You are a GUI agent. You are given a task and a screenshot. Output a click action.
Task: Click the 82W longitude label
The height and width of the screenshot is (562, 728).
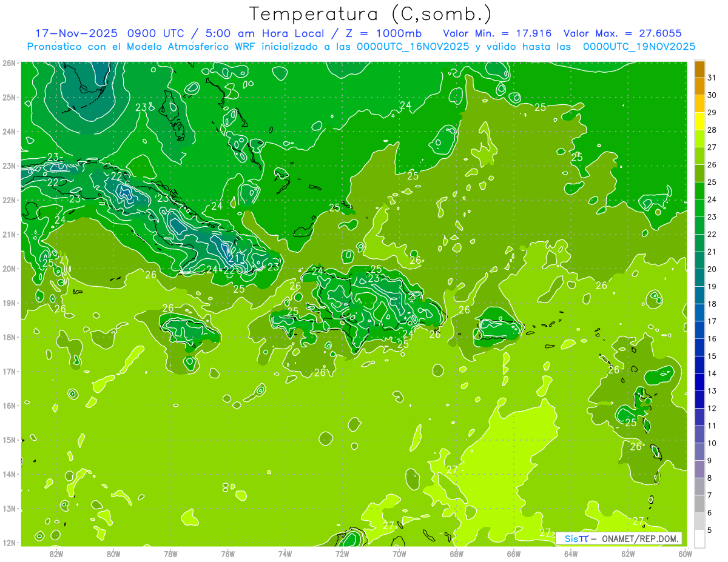(x=56, y=554)
